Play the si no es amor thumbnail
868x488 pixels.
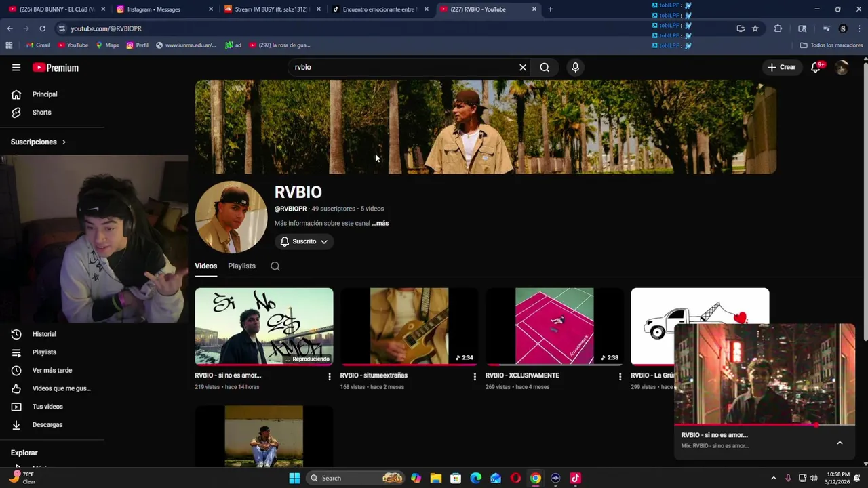pos(264,327)
